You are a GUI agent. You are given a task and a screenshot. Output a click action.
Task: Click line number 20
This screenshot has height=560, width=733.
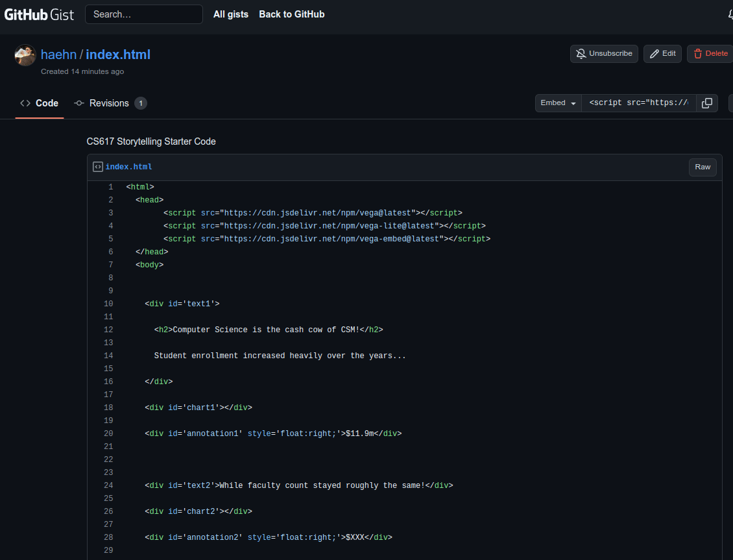click(108, 433)
